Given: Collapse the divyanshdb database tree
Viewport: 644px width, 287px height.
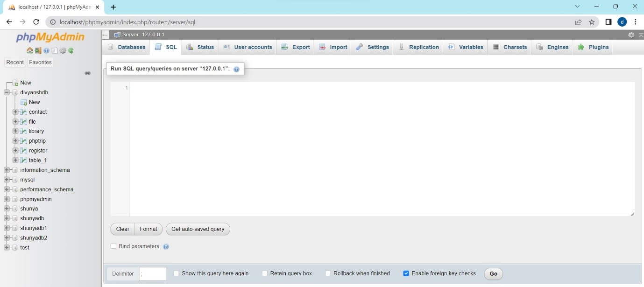Looking at the screenshot, I should [7, 92].
